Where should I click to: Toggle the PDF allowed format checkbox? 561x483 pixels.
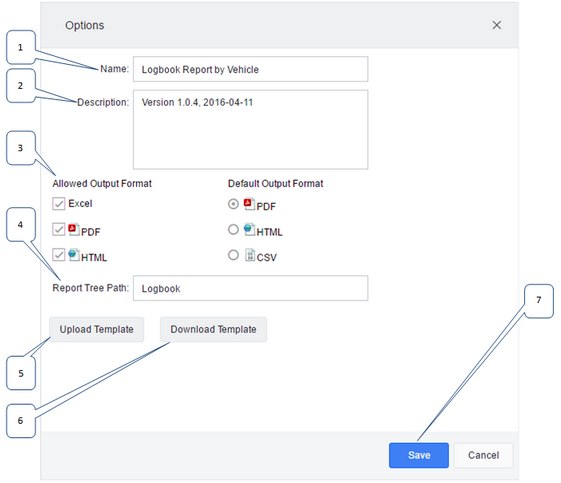pyautogui.click(x=59, y=229)
